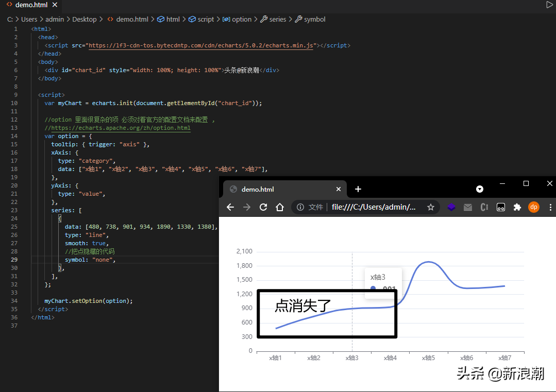Open a new browser tab

[358, 189]
